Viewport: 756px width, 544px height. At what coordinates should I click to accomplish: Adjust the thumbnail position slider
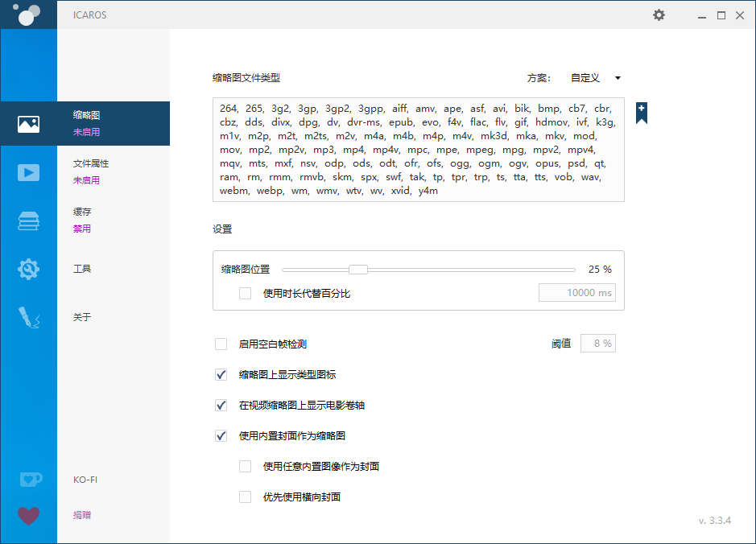click(357, 269)
